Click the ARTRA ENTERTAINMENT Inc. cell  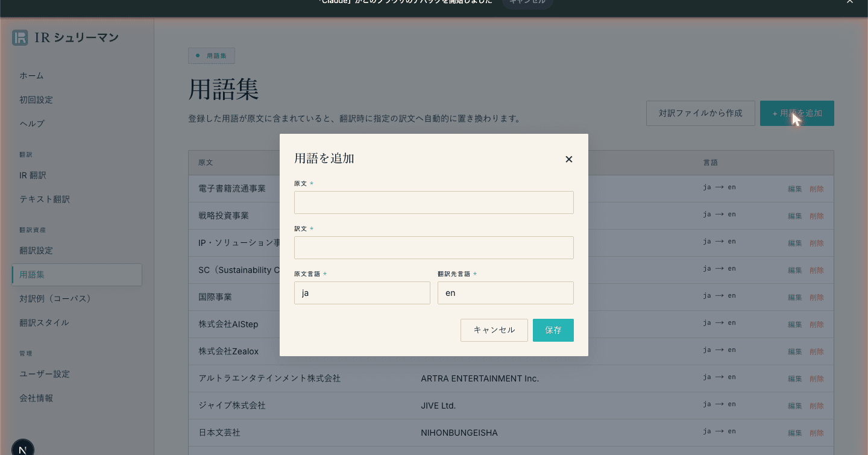tap(480, 378)
